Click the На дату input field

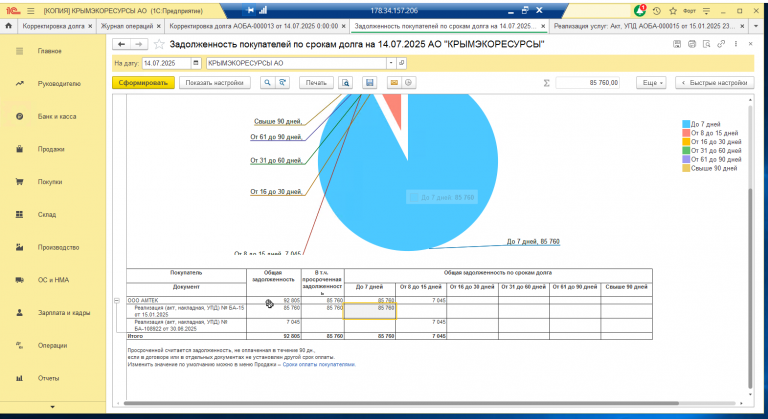167,63
